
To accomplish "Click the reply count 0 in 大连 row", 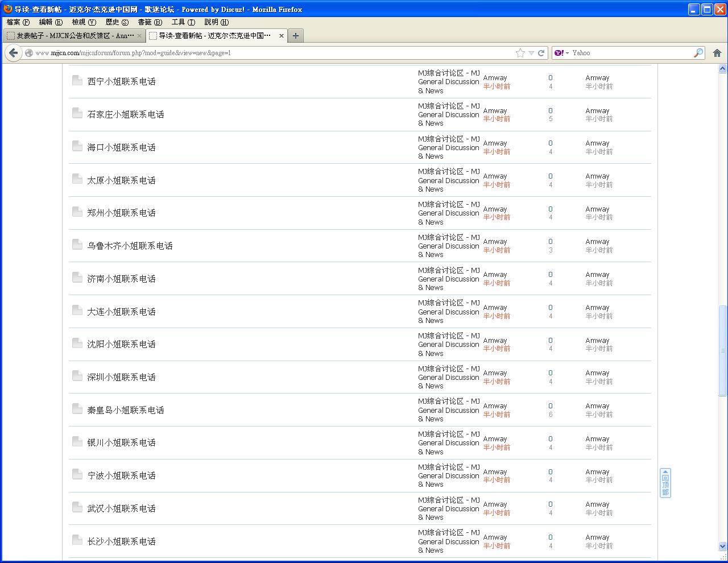I will [550, 308].
